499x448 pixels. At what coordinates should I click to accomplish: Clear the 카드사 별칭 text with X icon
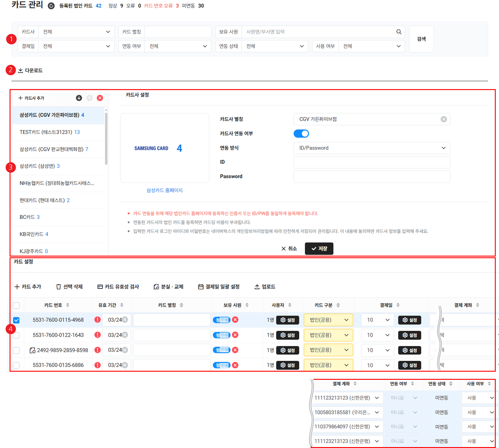(444, 119)
